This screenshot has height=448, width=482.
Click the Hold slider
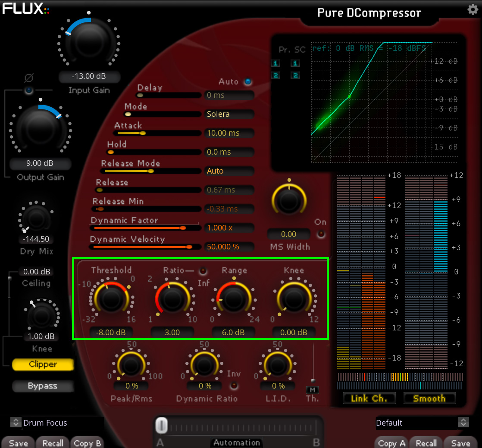(x=154, y=152)
